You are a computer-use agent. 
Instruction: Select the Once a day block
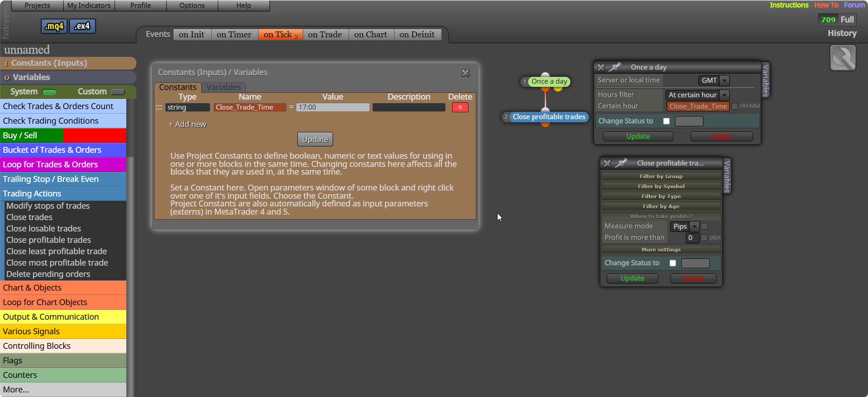(549, 81)
